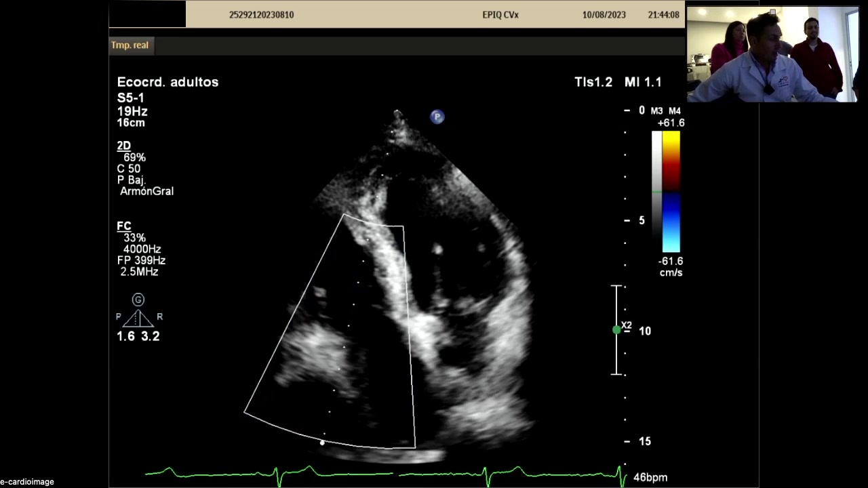
Task: Click the patient ID 25292120230810
Action: pyautogui.click(x=261, y=15)
